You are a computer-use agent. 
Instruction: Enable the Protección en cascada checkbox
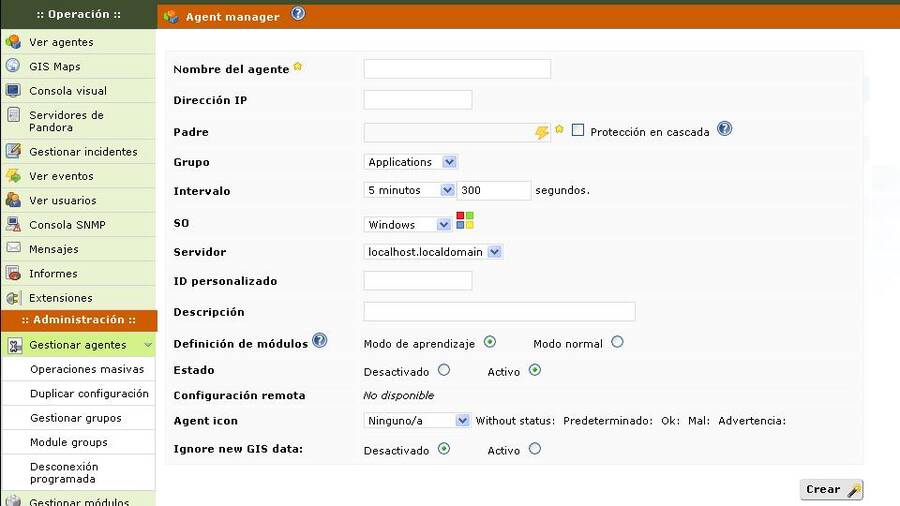point(578,131)
